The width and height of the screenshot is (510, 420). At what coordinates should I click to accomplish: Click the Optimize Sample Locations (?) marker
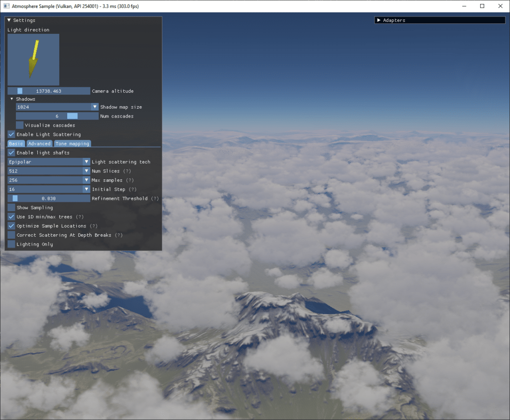tap(94, 226)
